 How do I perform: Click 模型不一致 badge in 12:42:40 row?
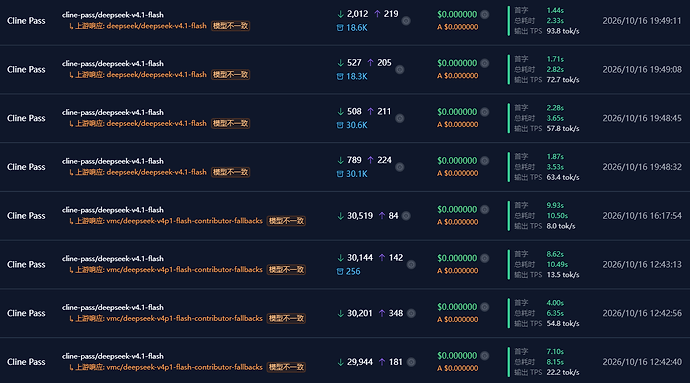[x=286, y=367]
